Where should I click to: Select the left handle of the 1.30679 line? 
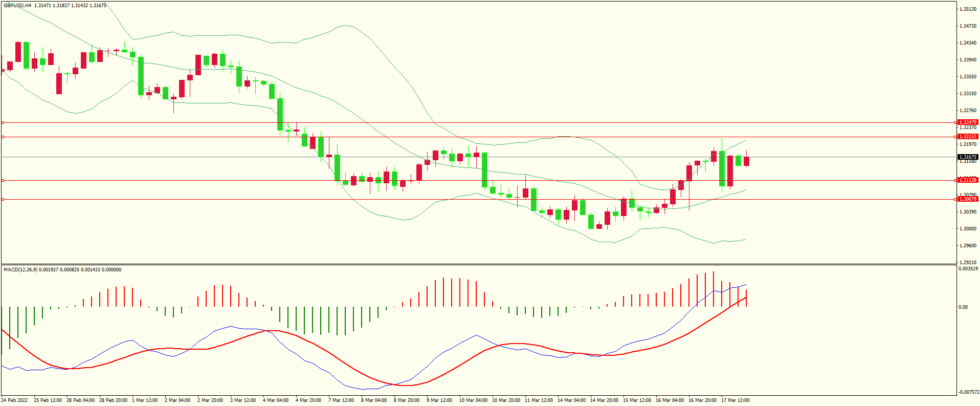pyautogui.click(x=3, y=199)
